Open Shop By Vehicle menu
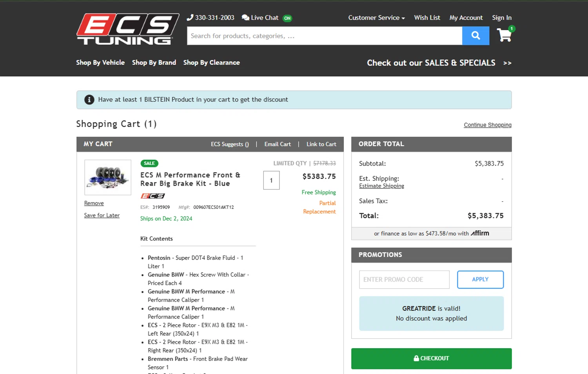The image size is (588, 374). 100,62
